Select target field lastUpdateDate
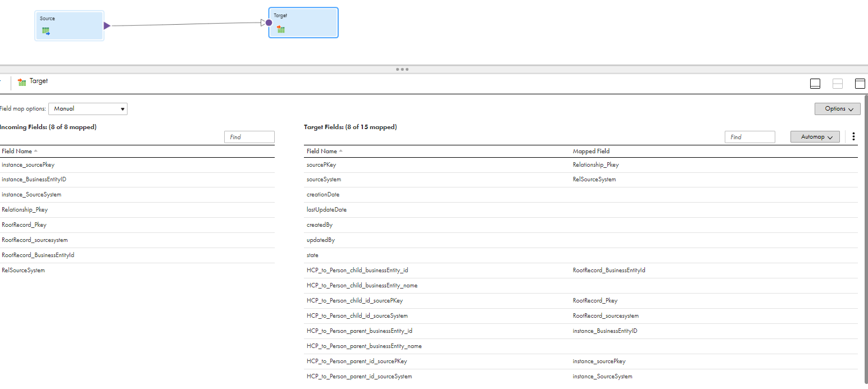868x389 pixels. [x=326, y=210]
